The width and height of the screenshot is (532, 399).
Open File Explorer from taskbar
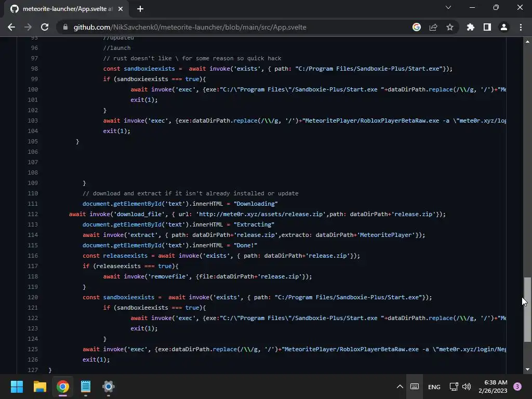[39, 387]
